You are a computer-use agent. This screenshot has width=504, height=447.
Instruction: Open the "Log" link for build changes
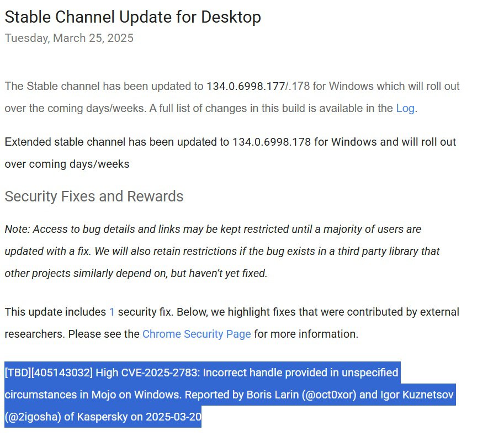405,108
